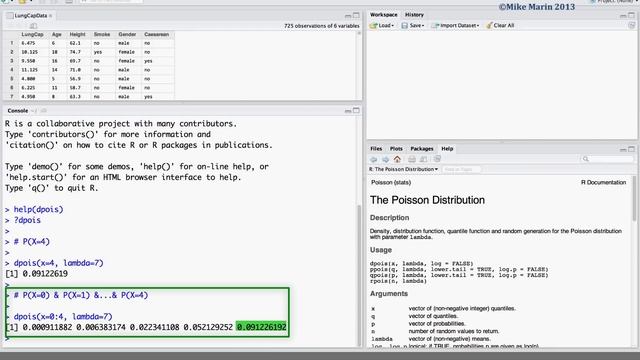
Task: Click the '725 observations of 6 variables' text
Action: coord(322,26)
